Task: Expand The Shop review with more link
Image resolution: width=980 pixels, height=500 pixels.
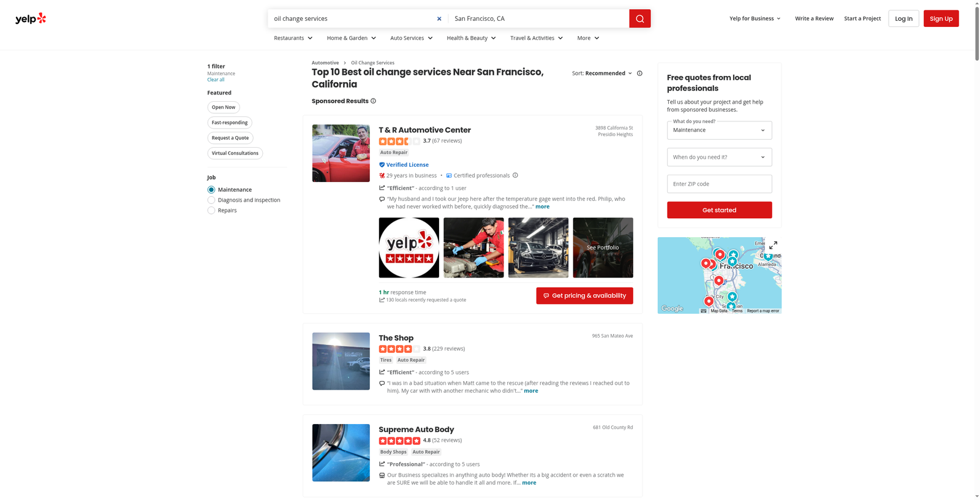Action: (531, 390)
